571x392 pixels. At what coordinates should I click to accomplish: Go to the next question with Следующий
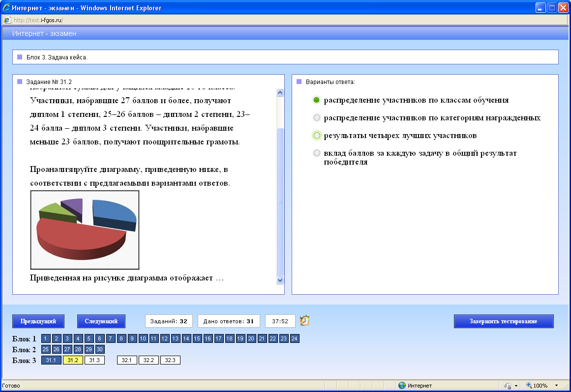101,321
